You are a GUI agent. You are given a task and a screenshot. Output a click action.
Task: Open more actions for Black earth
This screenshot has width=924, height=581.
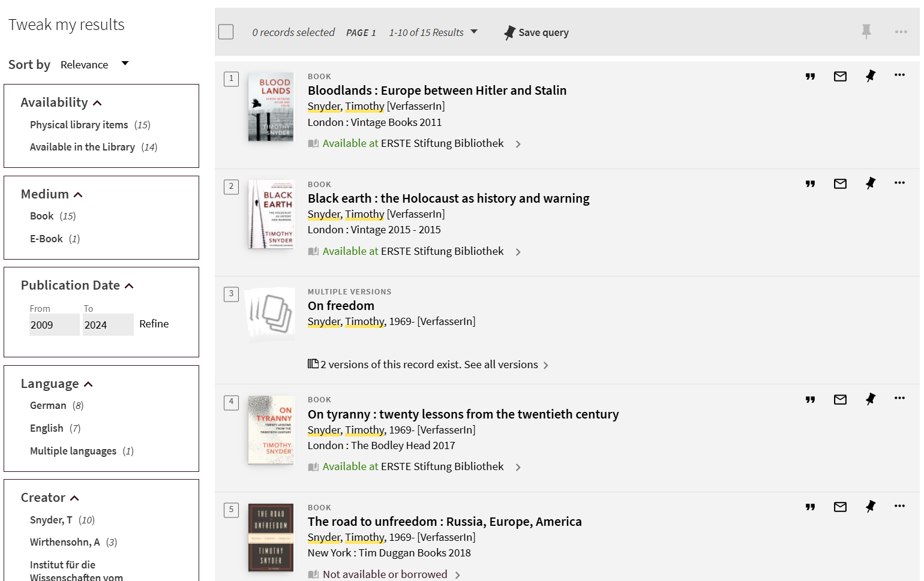tap(899, 183)
